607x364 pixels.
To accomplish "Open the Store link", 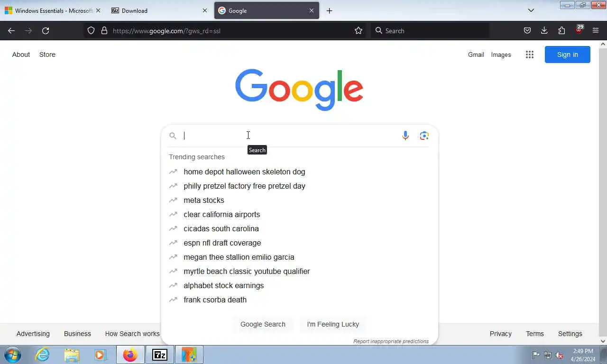I will click(47, 55).
